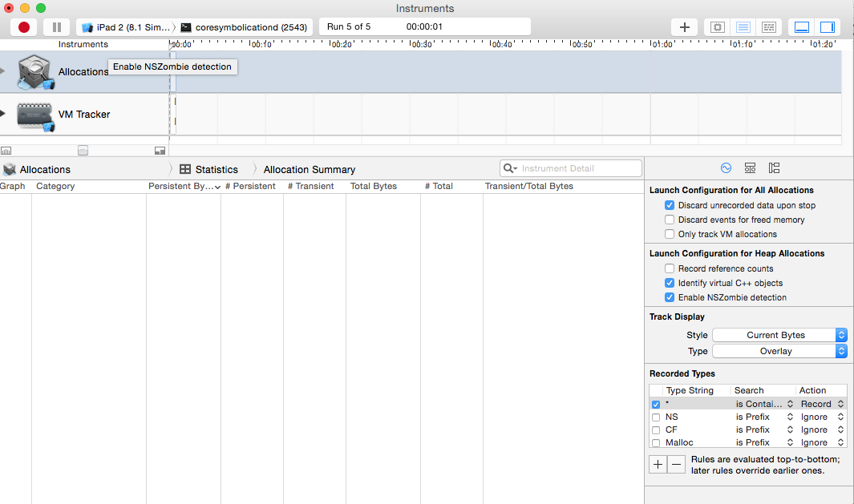This screenshot has height=504, width=854.
Task: Change search mode for the NS rule
Action: (x=764, y=417)
